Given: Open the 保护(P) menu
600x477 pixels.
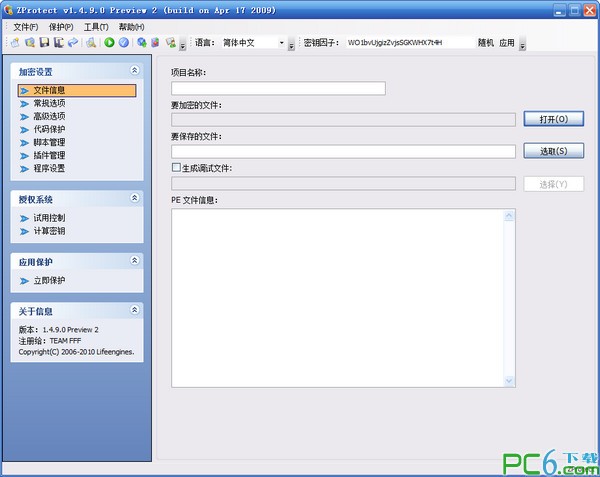Looking at the screenshot, I should tap(61, 27).
